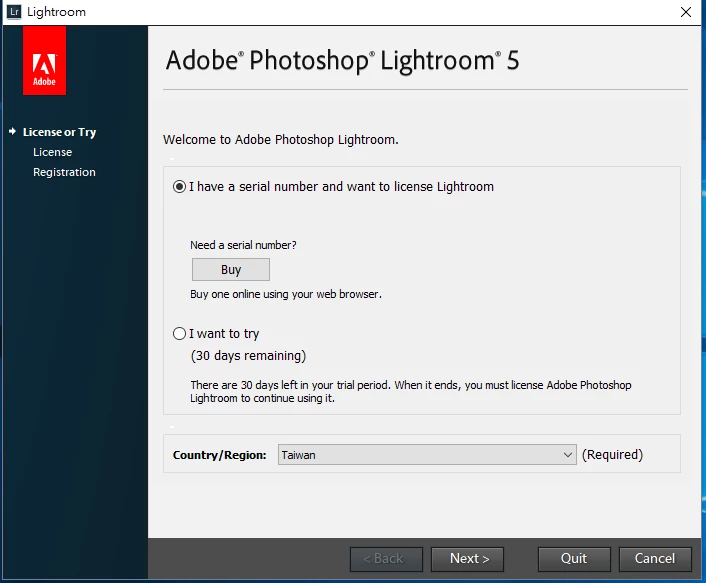The image size is (706, 583).
Task: Click the 'There are 30 days left' description text
Action: pyautogui.click(x=411, y=392)
